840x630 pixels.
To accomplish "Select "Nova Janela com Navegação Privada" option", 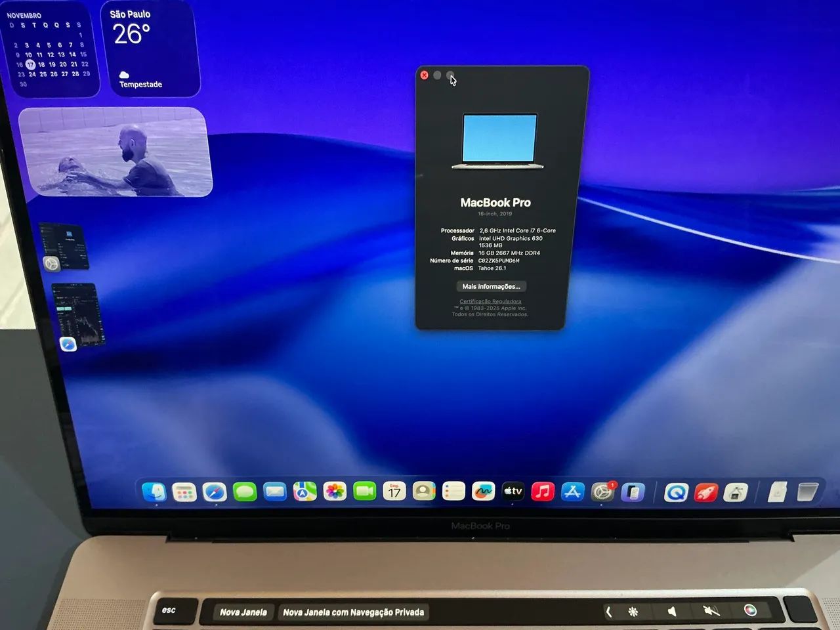I will pyautogui.click(x=352, y=612).
